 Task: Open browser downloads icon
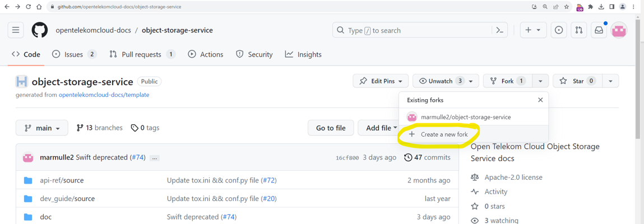point(601,7)
